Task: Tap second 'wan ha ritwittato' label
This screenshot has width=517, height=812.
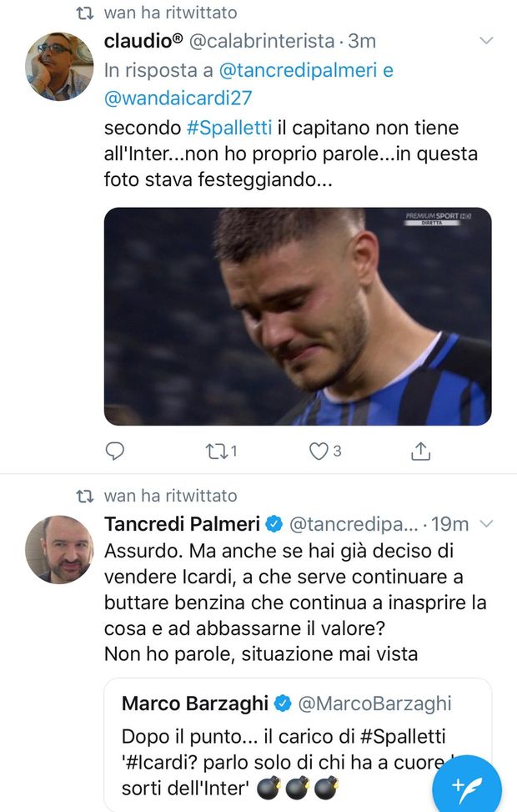Action: click(170, 496)
